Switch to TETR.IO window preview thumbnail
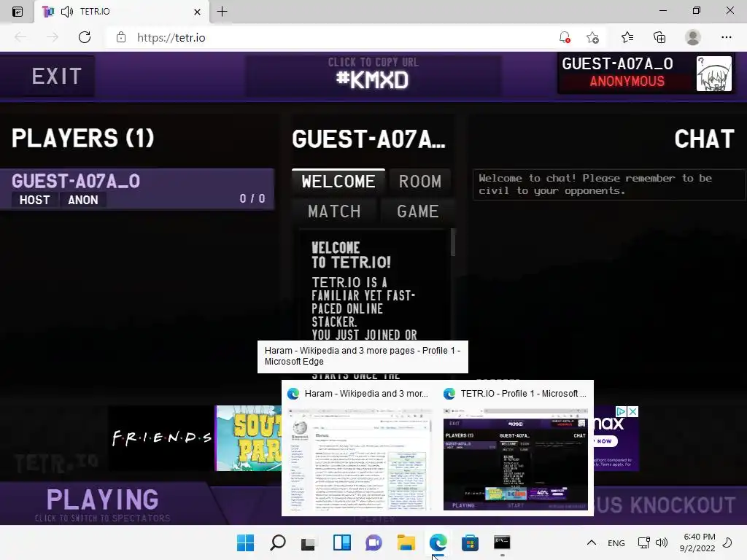The width and height of the screenshot is (747, 560). (x=516, y=448)
